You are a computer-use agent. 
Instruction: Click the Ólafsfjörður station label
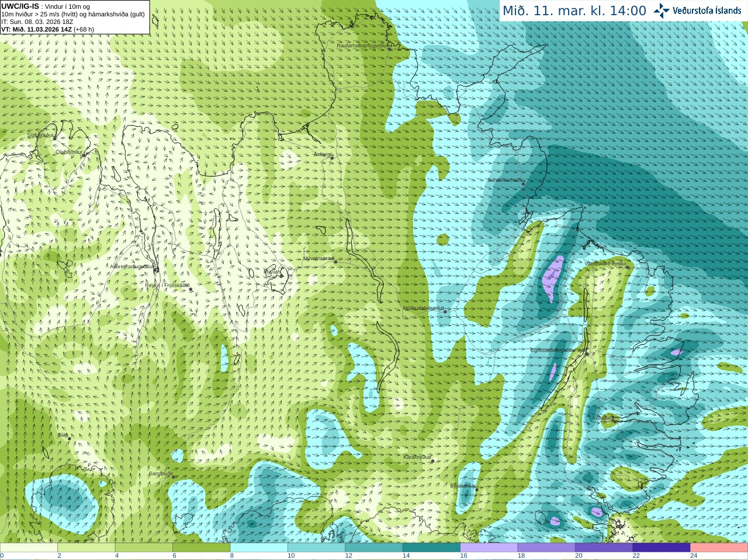(x=69, y=152)
